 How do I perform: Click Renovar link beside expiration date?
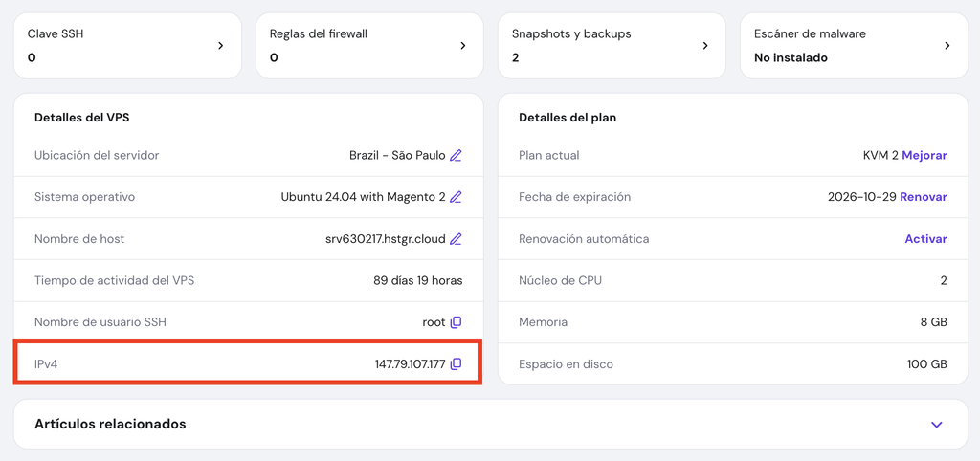click(x=923, y=197)
